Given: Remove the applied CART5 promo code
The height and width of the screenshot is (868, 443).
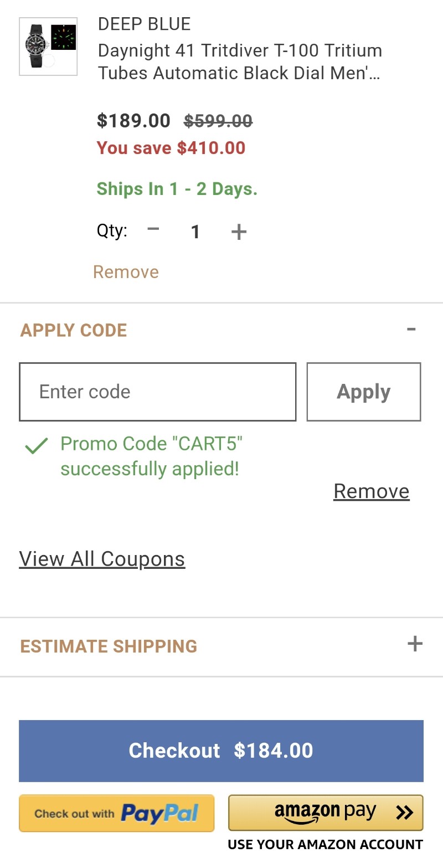Looking at the screenshot, I should 372,491.
